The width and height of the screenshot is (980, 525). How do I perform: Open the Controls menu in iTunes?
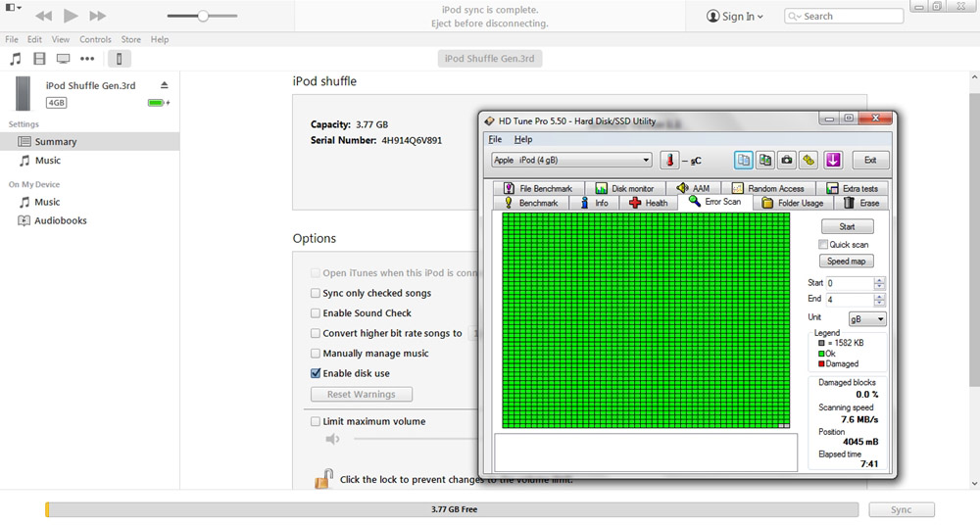click(x=95, y=40)
